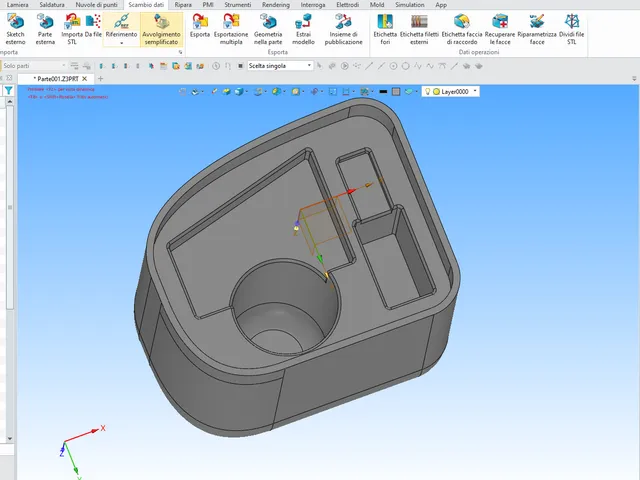The width and height of the screenshot is (640, 480).
Task: Click the Da file import icon
Action: (93, 26)
